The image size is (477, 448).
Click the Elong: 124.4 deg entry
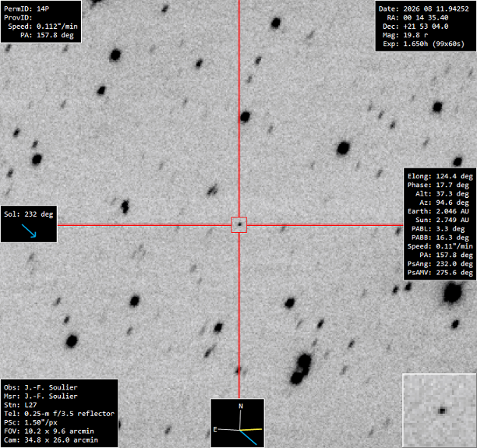(440, 176)
